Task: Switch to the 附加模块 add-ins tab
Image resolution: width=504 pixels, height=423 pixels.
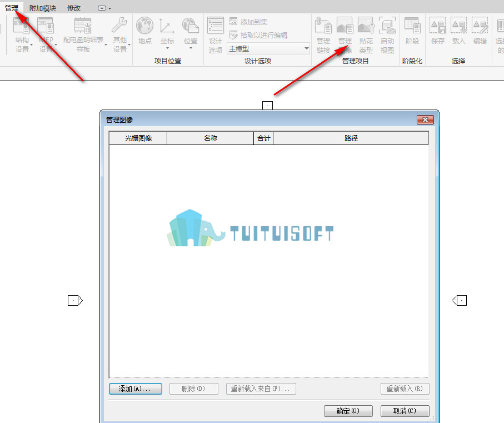Action: coord(42,8)
